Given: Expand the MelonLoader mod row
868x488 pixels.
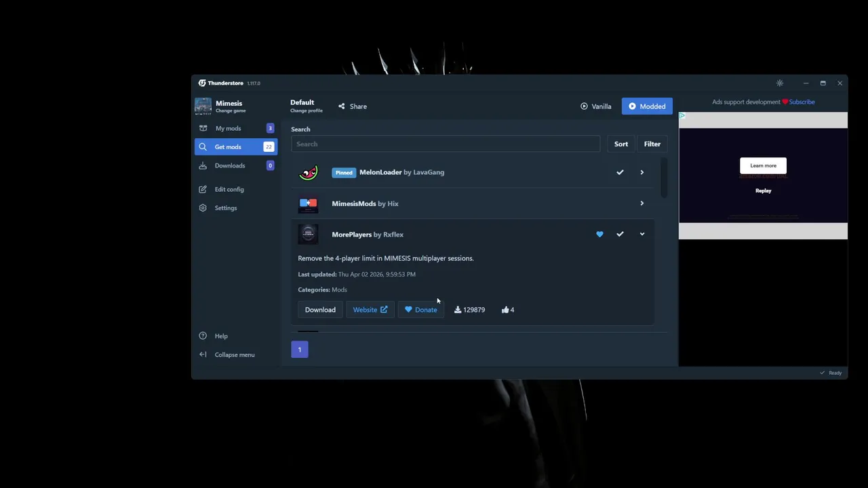Looking at the screenshot, I should tap(642, 172).
